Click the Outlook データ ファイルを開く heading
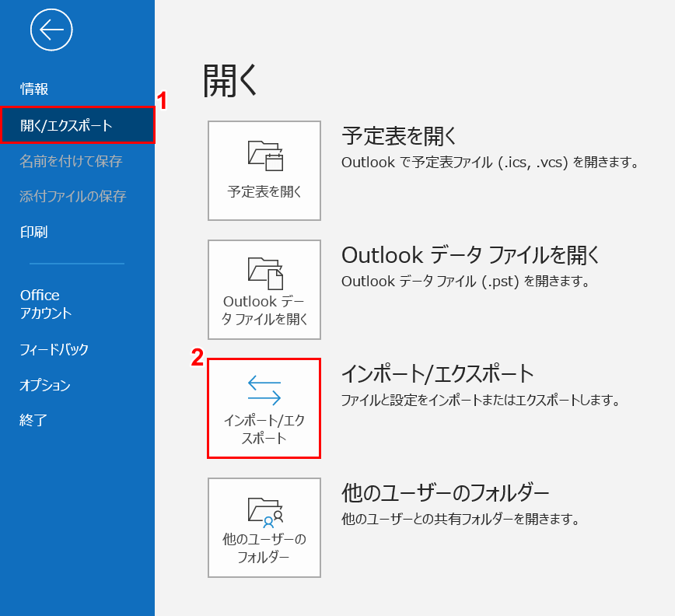The width and height of the screenshot is (675, 616). (471, 255)
